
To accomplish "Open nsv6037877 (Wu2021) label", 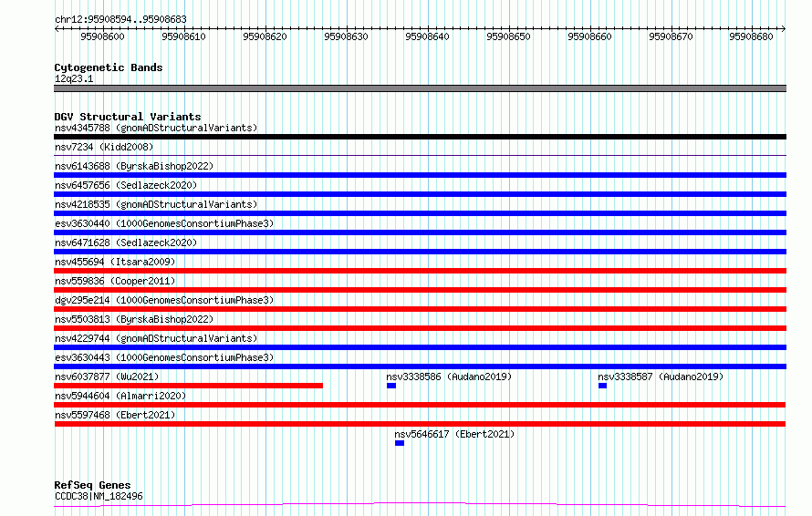I will [x=107, y=377].
